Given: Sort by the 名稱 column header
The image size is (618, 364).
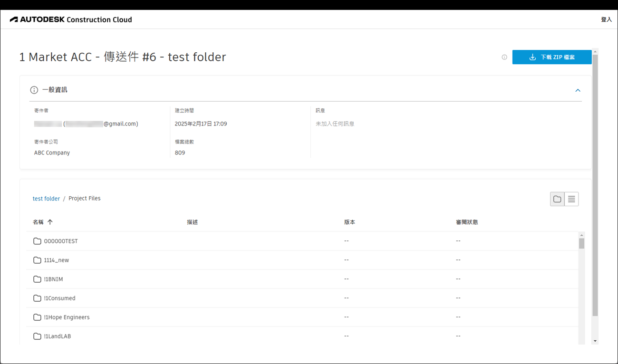Looking at the screenshot, I should click(x=38, y=222).
